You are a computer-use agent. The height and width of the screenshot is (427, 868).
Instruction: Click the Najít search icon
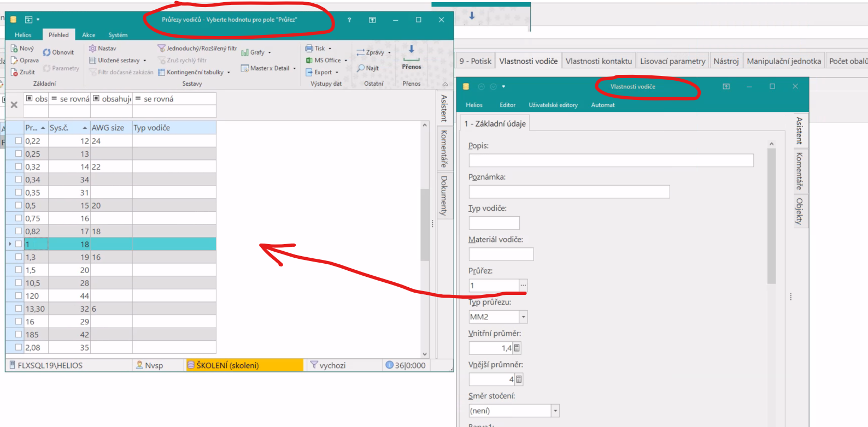pos(361,68)
